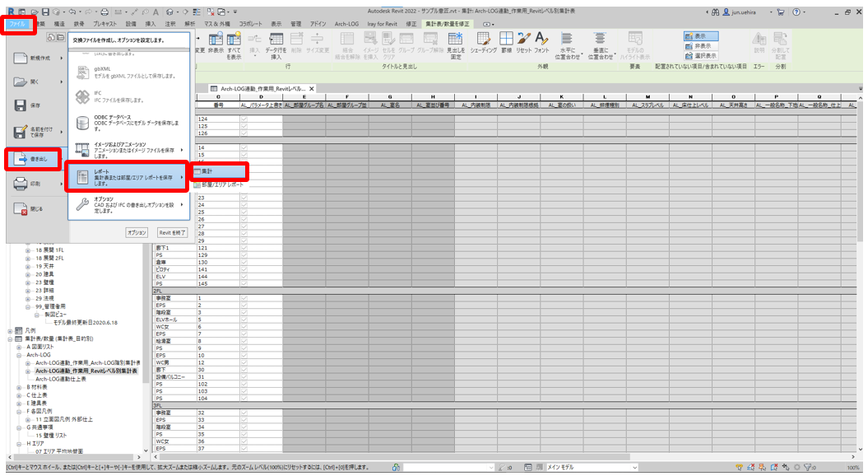Select 15 壁種 リスト in project browser
Viewport: 868px width, 476px height.
pos(51,436)
